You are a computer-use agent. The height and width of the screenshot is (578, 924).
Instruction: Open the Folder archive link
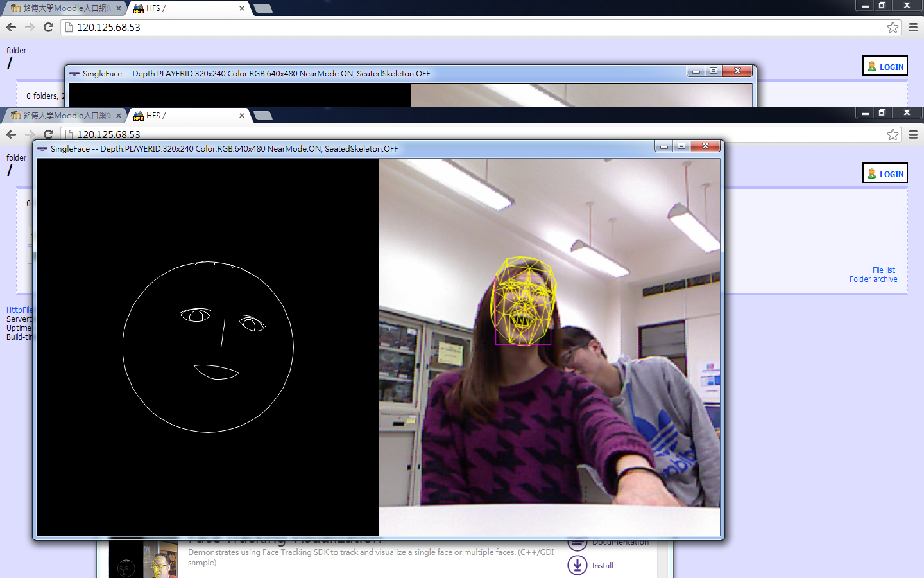pos(873,279)
